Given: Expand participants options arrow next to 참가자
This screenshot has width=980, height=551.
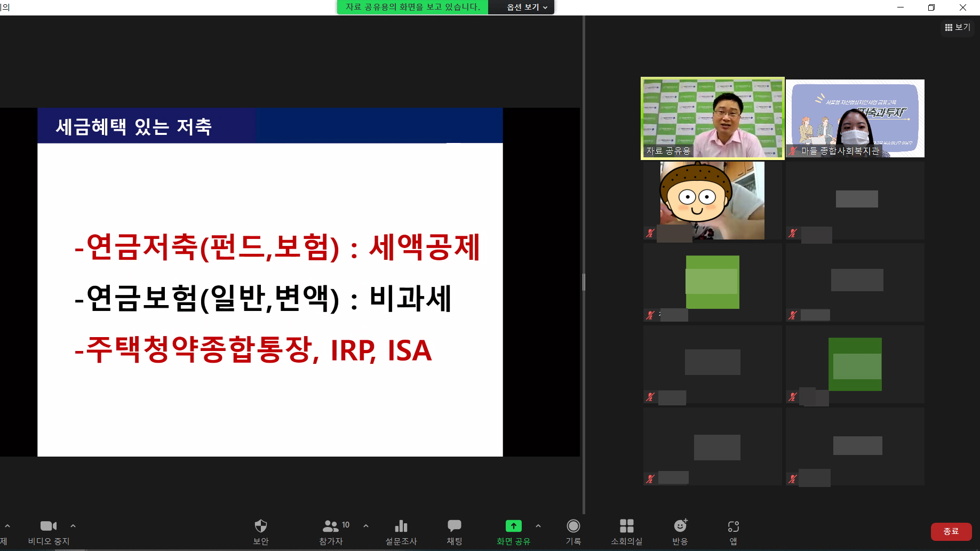Looking at the screenshot, I should pyautogui.click(x=366, y=526).
